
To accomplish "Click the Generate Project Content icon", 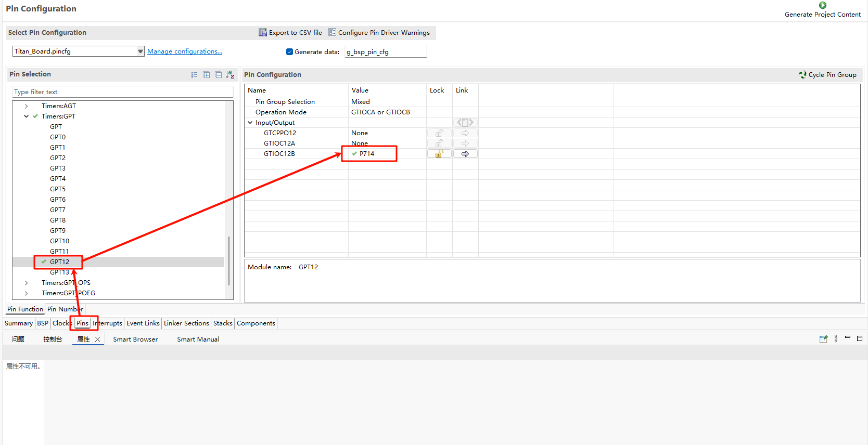I will coord(822,5).
